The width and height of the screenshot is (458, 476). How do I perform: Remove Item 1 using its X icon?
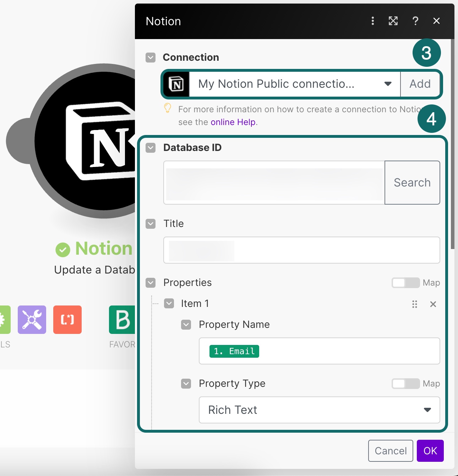[433, 304]
